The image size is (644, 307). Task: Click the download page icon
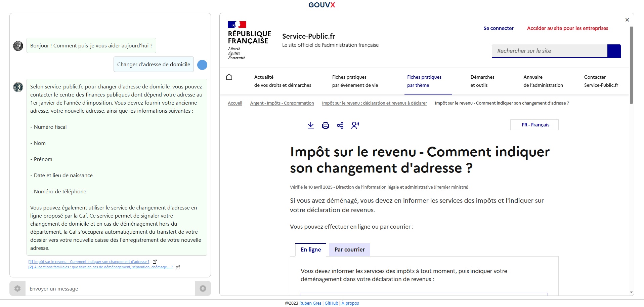(x=311, y=125)
